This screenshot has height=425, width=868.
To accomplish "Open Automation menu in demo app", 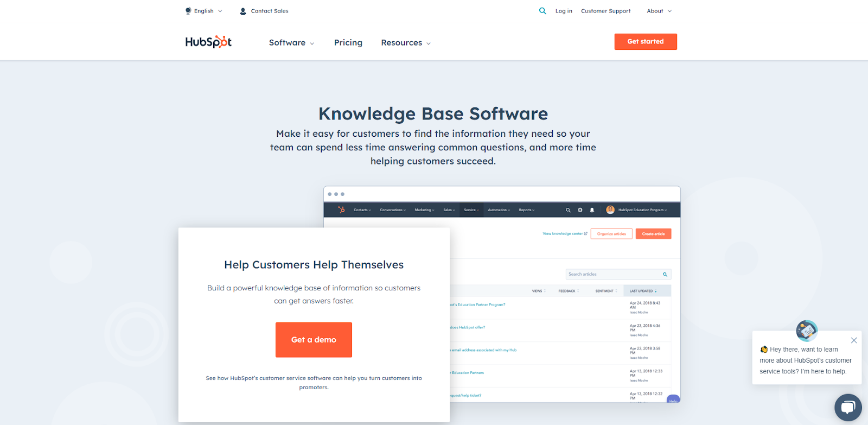I will (x=499, y=210).
